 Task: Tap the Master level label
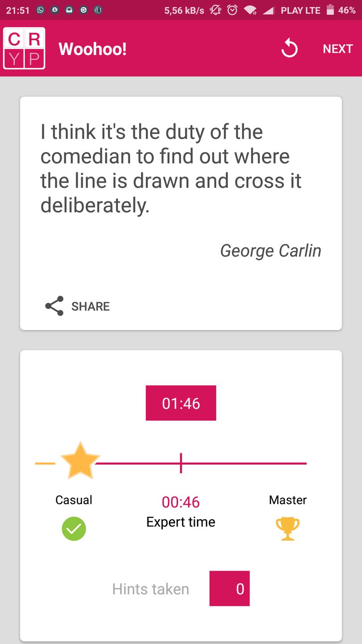tap(287, 500)
